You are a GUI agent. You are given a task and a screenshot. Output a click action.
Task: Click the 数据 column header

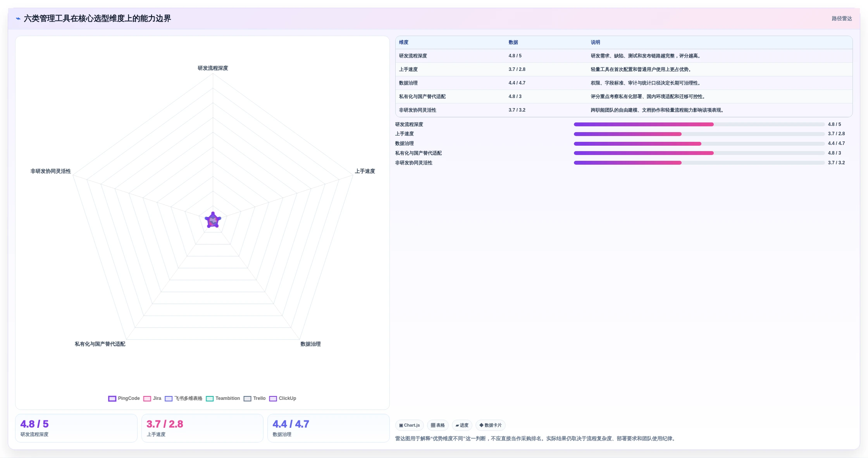click(x=513, y=42)
